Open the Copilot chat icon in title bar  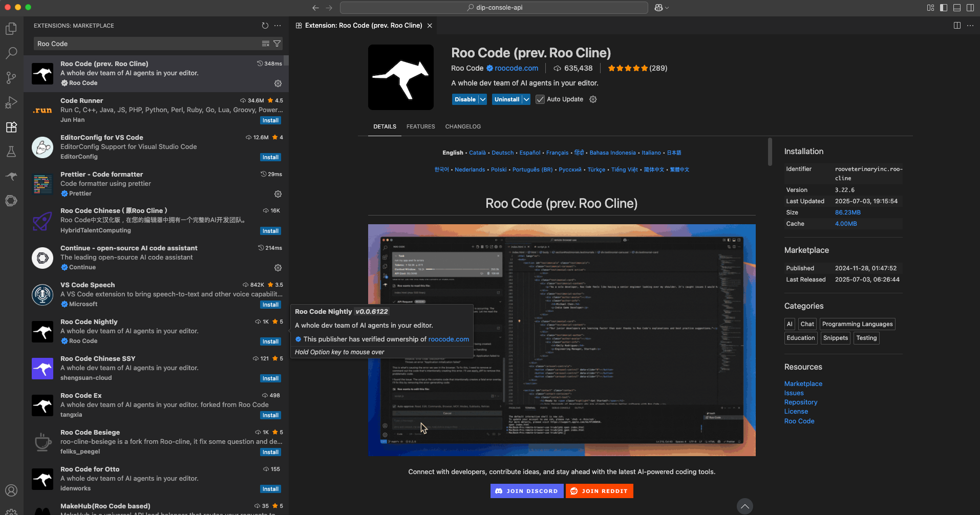click(658, 8)
